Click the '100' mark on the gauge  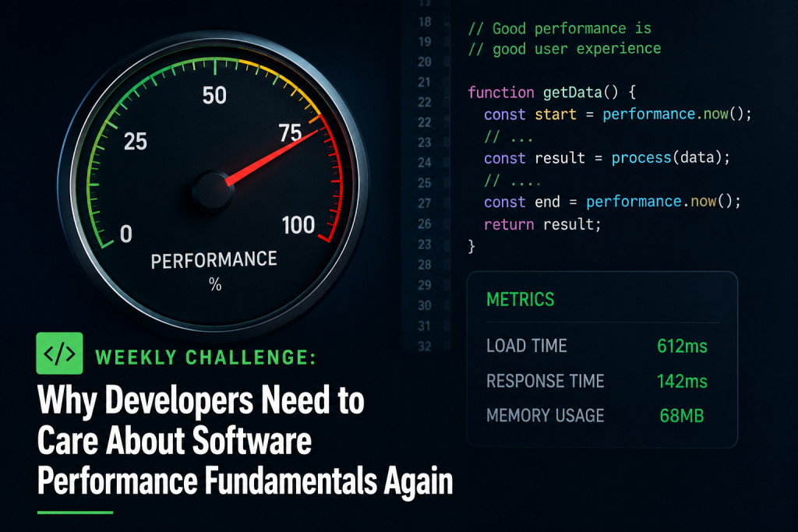coord(298,225)
